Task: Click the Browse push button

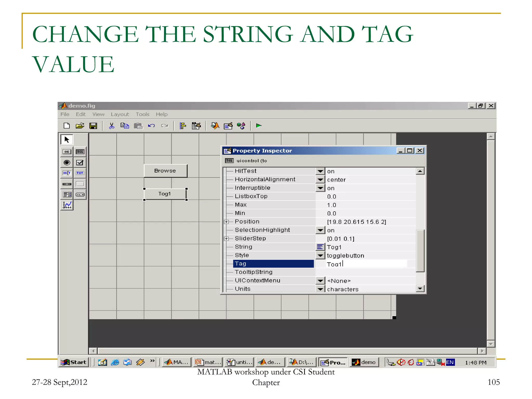Action: click(x=165, y=171)
